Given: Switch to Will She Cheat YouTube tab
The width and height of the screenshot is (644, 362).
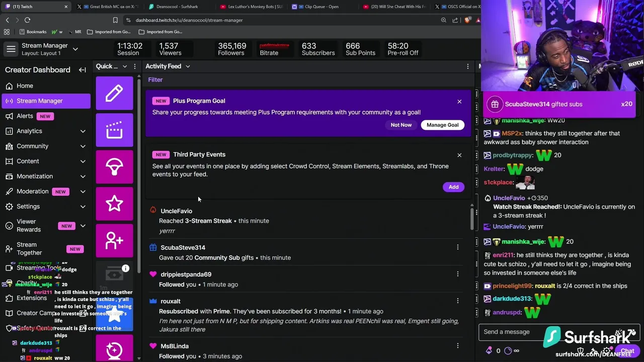Looking at the screenshot, I should (395, 7).
